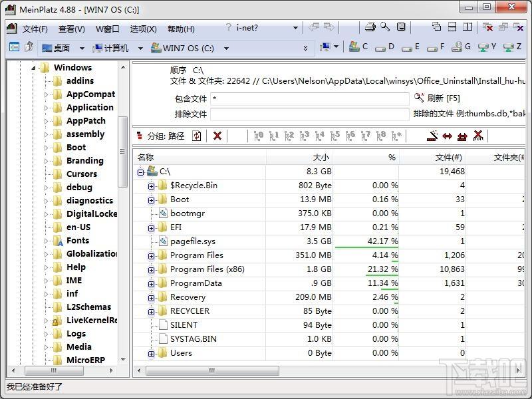Expand all tree levels star icon
This screenshot has width=532, height=399.
click(x=396, y=136)
